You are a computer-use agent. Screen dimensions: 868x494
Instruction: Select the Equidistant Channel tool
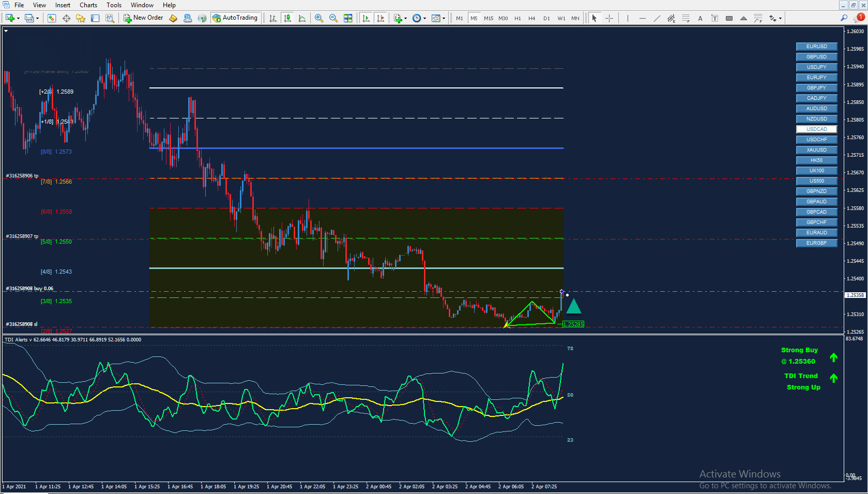pos(671,18)
